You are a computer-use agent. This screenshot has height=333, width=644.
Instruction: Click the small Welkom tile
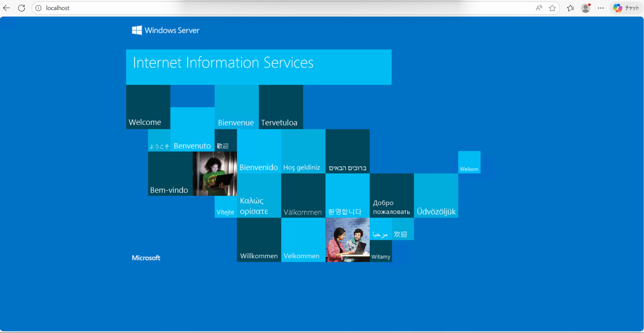pyautogui.click(x=469, y=162)
